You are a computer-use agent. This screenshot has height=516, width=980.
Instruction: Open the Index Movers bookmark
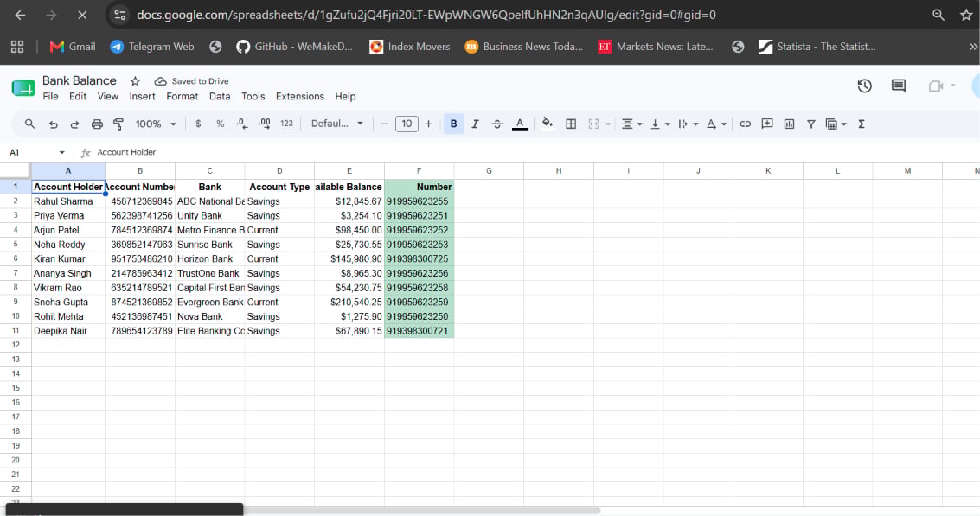(409, 46)
